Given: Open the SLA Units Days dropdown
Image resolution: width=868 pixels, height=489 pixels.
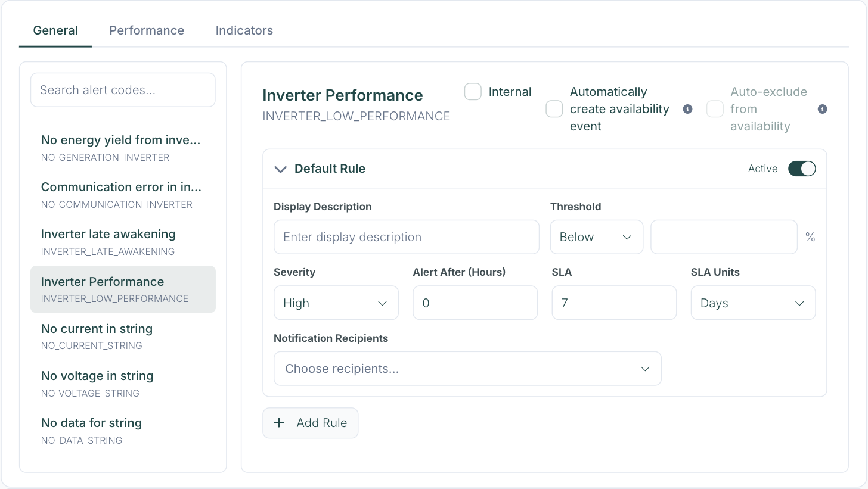Looking at the screenshot, I should (753, 303).
